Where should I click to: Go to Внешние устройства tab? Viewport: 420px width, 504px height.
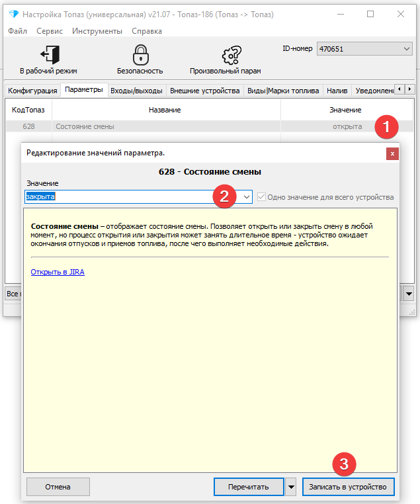(x=204, y=91)
